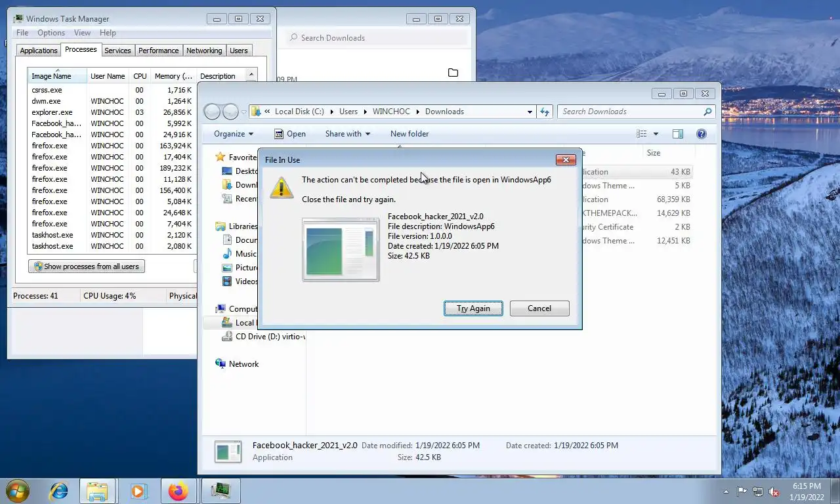The image size is (840, 504).
Task: Select the Facebook_ha... process using 24,916 K
Action: tap(112, 135)
